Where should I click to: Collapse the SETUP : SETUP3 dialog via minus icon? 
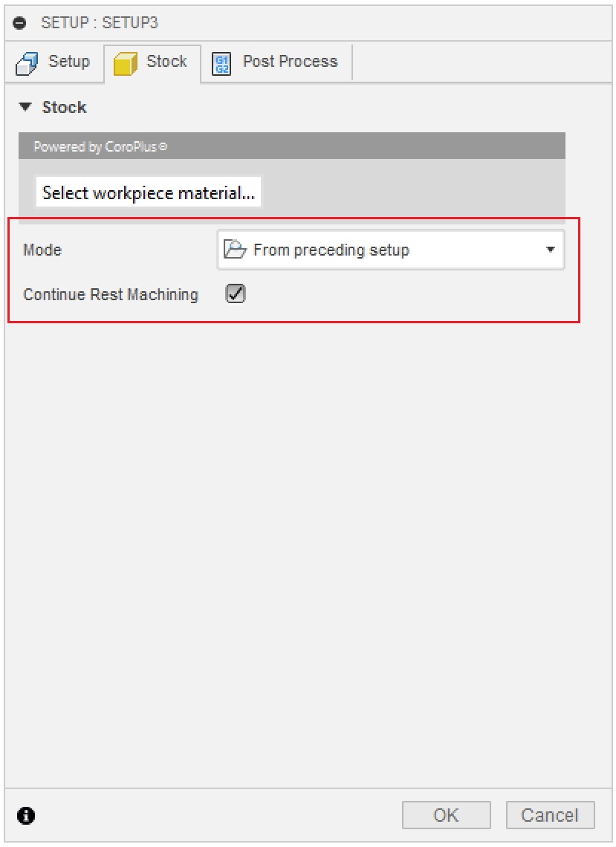pos(19,23)
